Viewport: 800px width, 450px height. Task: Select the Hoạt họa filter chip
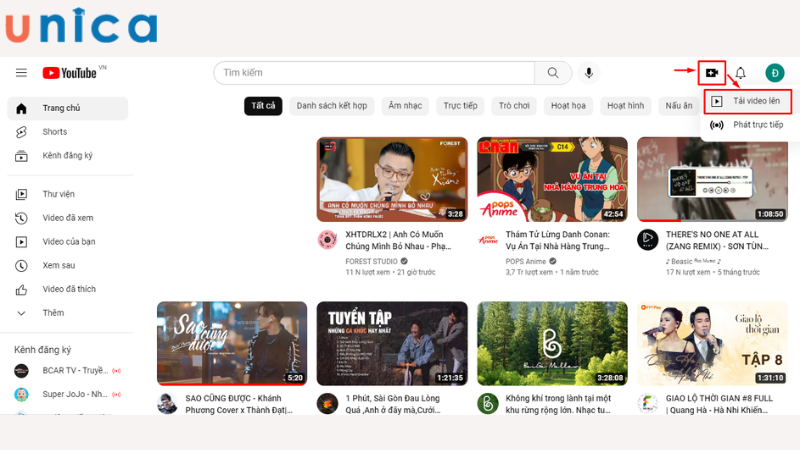[568, 106]
